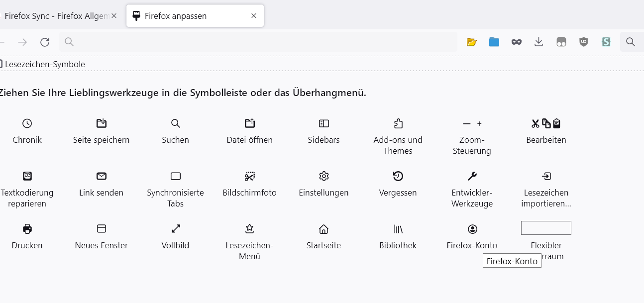The height and width of the screenshot is (303, 644).
Task: Click the Add-ons und Themes puzzle icon
Action: [398, 123]
